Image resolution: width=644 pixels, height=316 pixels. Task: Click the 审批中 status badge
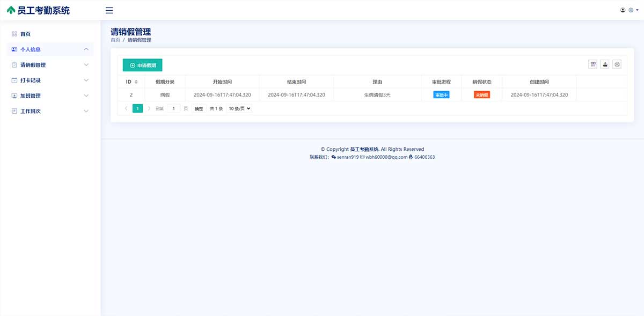pos(441,95)
